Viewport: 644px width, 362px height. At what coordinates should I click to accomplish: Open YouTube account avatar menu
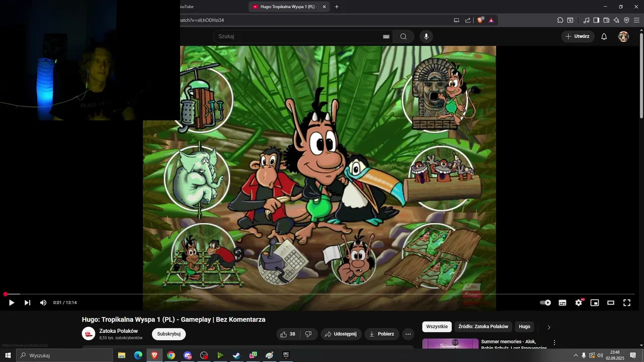click(623, 36)
